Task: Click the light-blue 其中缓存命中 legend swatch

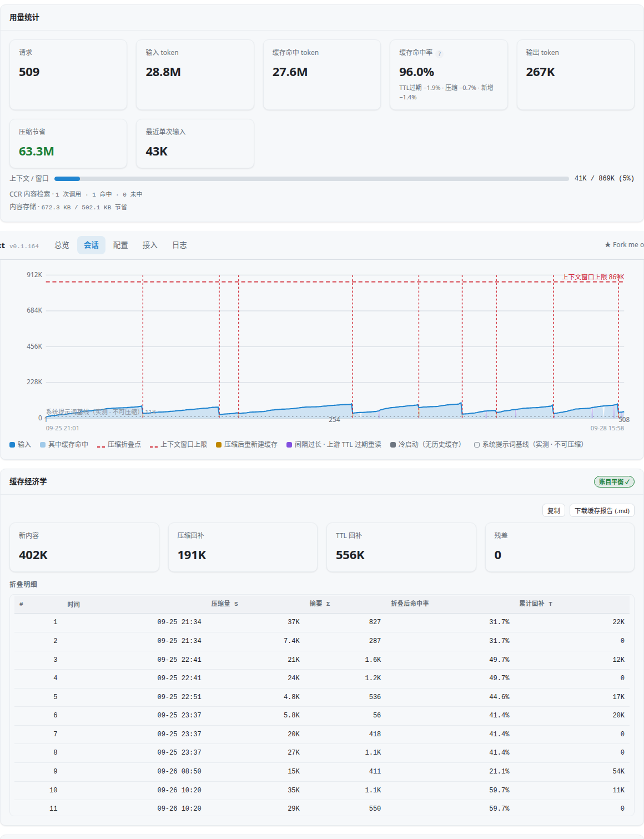Action: (x=43, y=445)
